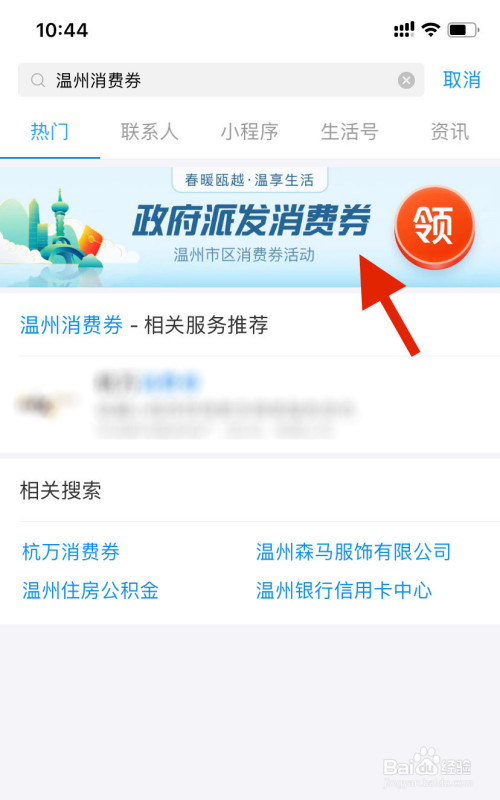Search related term 杭万消费券

[x=71, y=552]
